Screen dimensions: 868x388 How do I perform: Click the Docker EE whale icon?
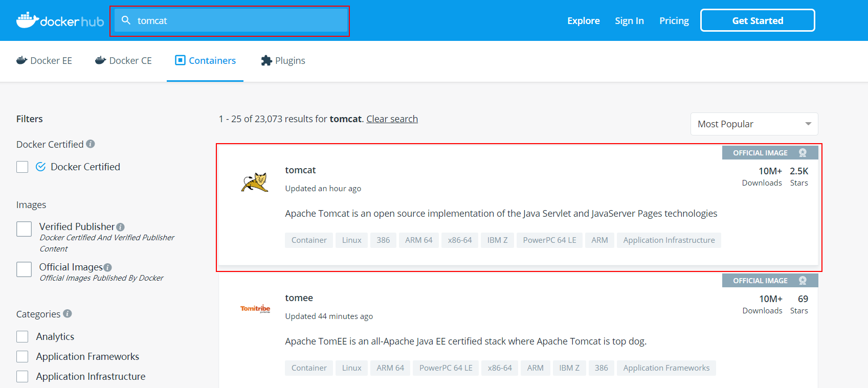click(21, 60)
